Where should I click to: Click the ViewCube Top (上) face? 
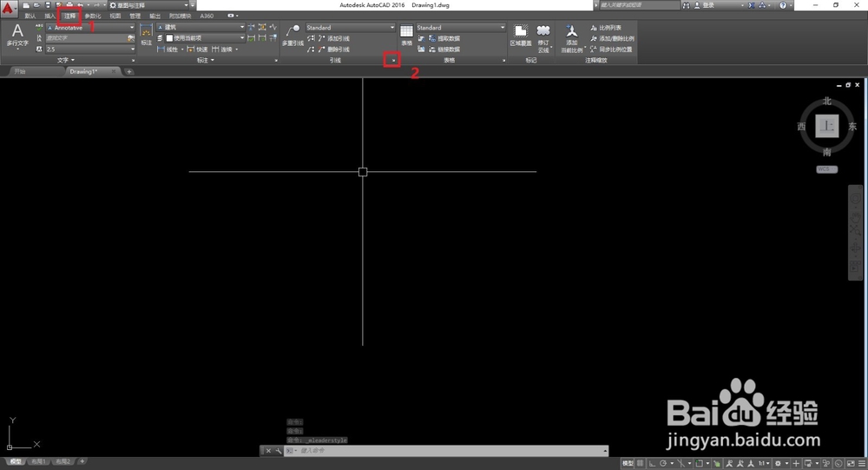click(827, 126)
